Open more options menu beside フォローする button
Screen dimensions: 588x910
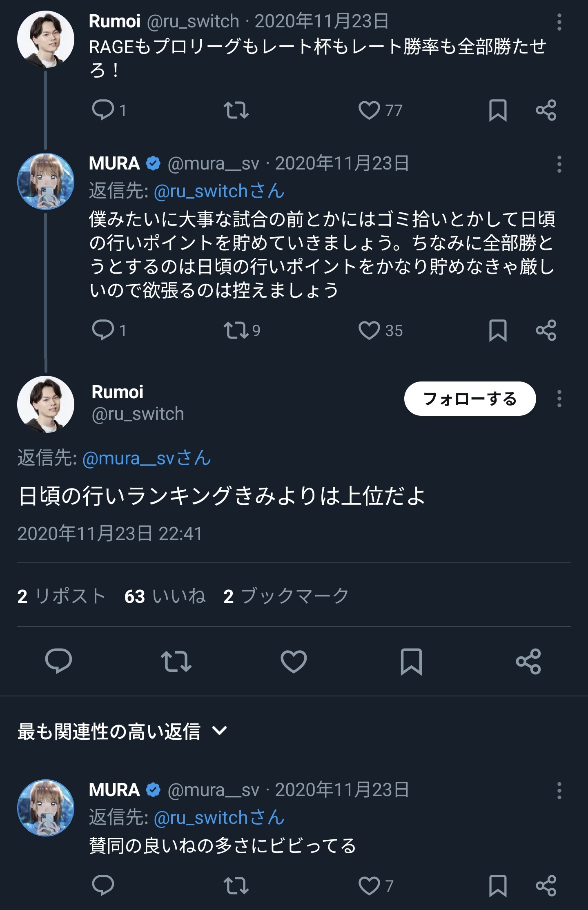point(559,399)
